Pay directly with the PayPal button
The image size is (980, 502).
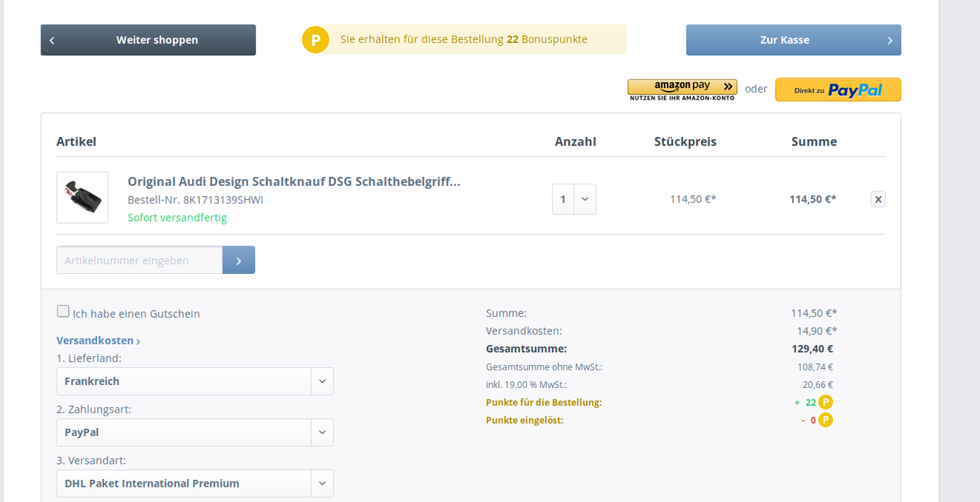click(838, 90)
